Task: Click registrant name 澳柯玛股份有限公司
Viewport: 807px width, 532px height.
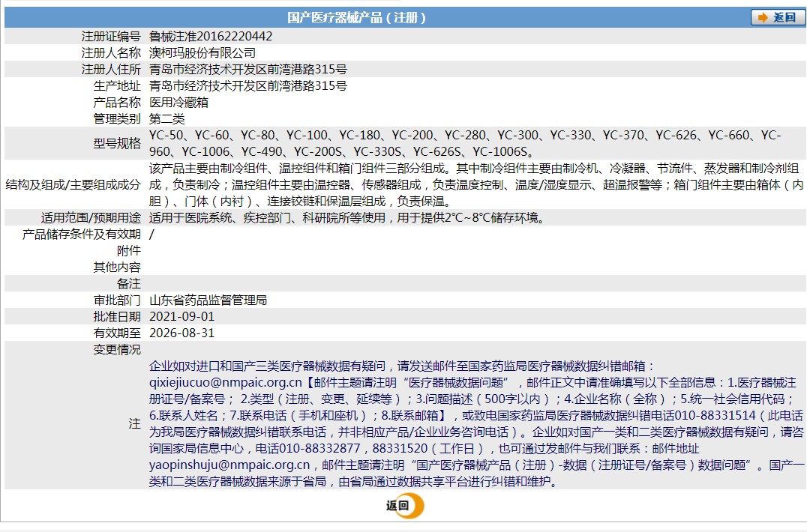Action: tap(202, 53)
